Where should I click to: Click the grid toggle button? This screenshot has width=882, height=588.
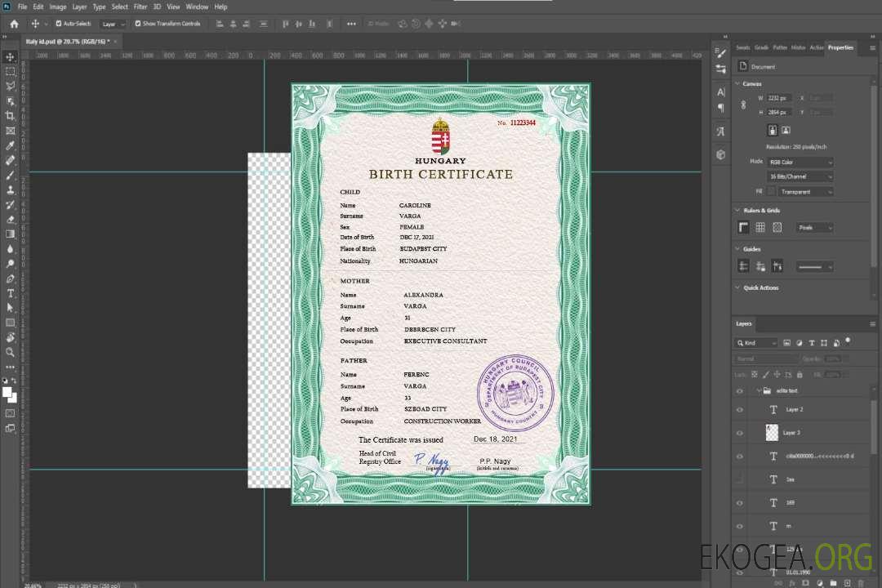(x=760, y=227)
